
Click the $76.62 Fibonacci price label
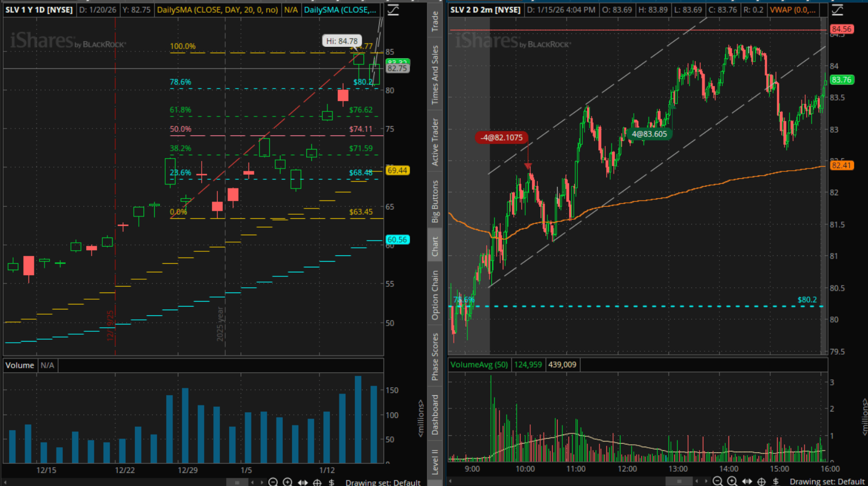click(x=361, y=110)
